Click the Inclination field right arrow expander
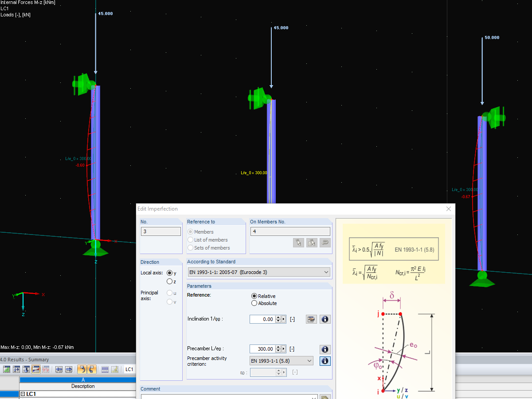The image size is (532, 399). click(x=284, y=319)
